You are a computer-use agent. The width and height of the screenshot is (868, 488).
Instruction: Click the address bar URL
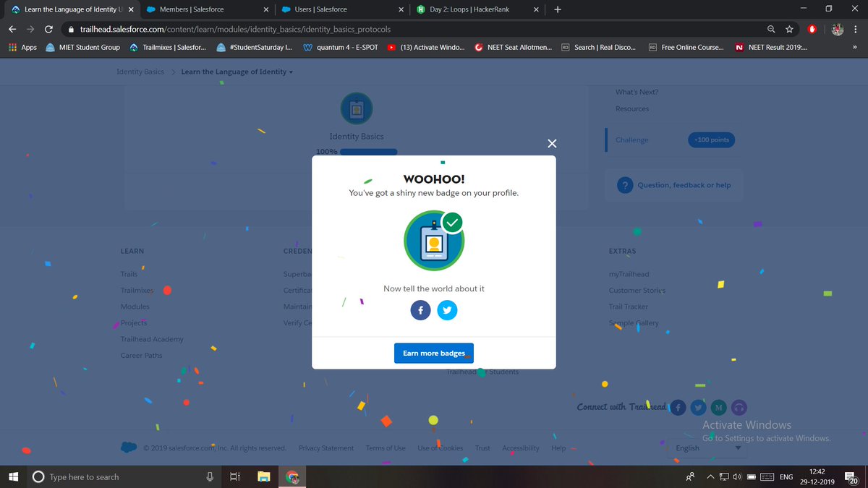click(235, 30)
